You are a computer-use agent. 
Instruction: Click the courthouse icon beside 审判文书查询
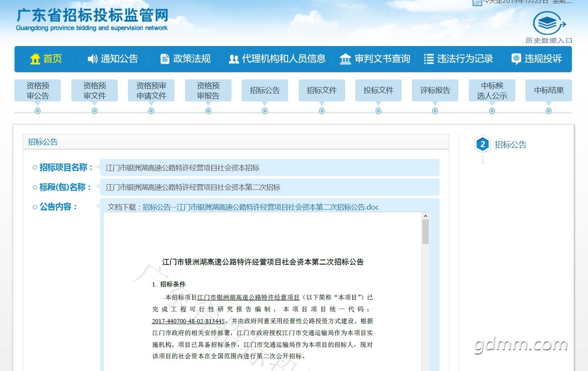345,59
